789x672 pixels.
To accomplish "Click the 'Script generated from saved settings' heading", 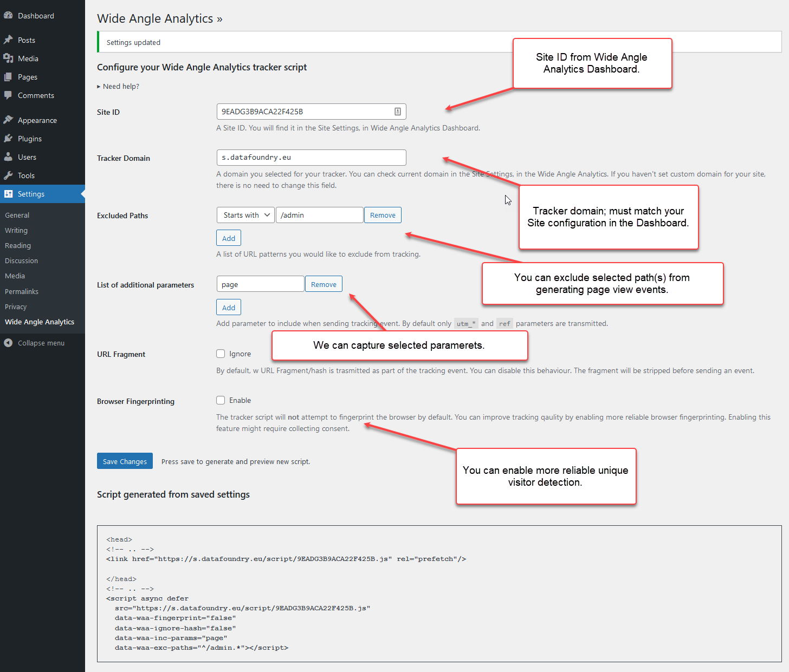I will coord(173,494).
